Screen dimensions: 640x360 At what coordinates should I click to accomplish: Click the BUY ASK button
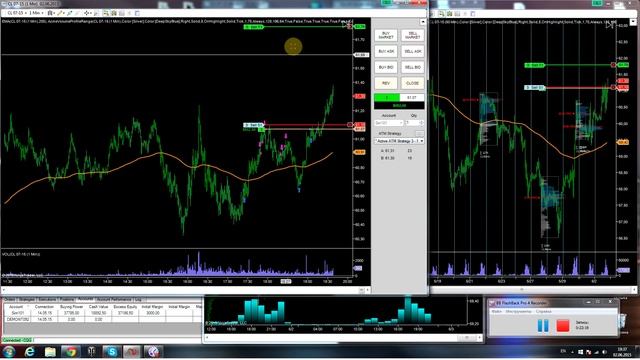(386, 51)
